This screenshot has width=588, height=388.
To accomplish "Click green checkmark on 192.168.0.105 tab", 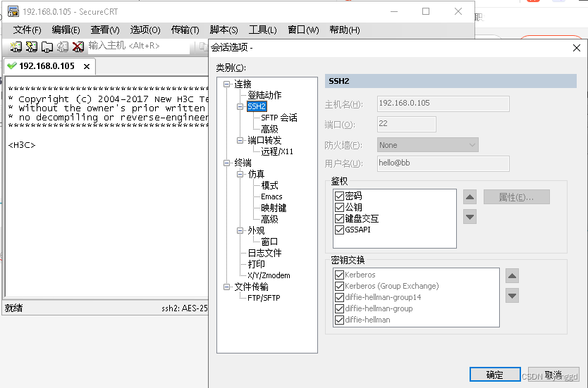I will click(12, 66).
